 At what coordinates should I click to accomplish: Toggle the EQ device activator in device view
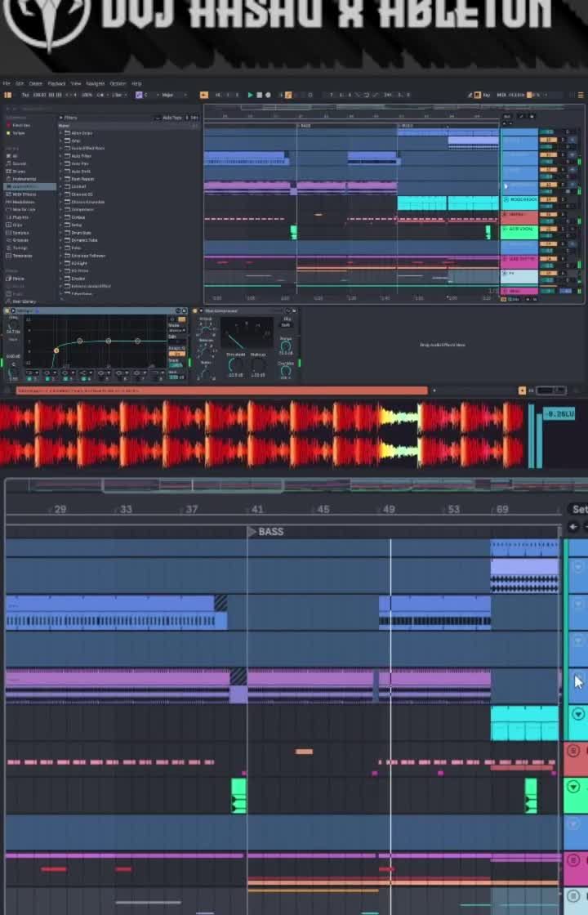[7, 311]
